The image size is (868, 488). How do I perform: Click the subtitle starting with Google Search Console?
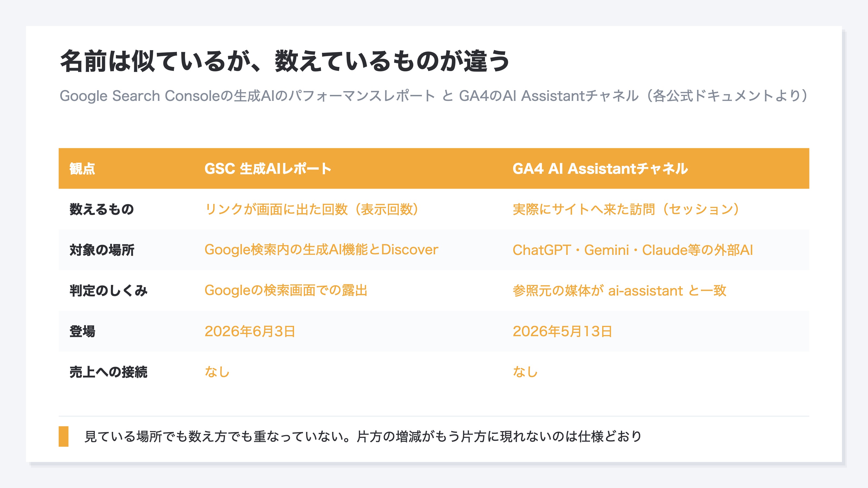click(434, 96)
